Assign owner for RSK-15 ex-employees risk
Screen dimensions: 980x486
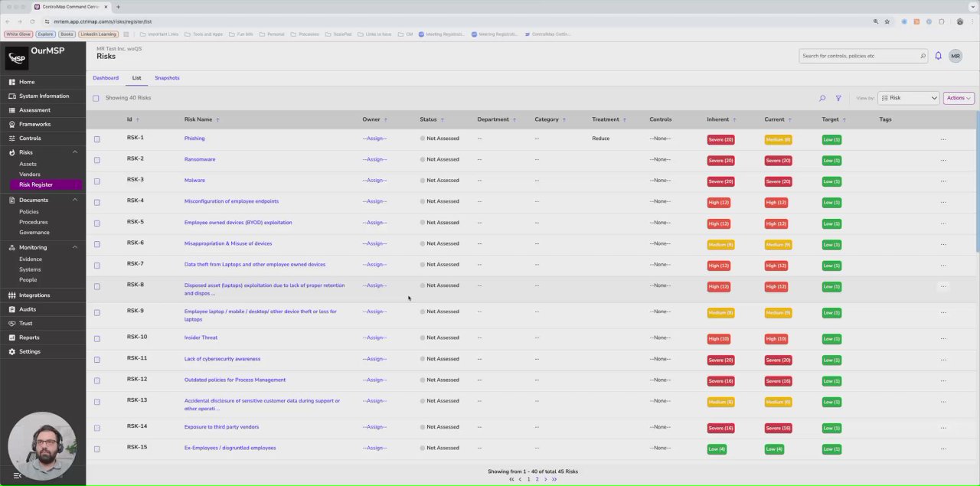point(374,448)
